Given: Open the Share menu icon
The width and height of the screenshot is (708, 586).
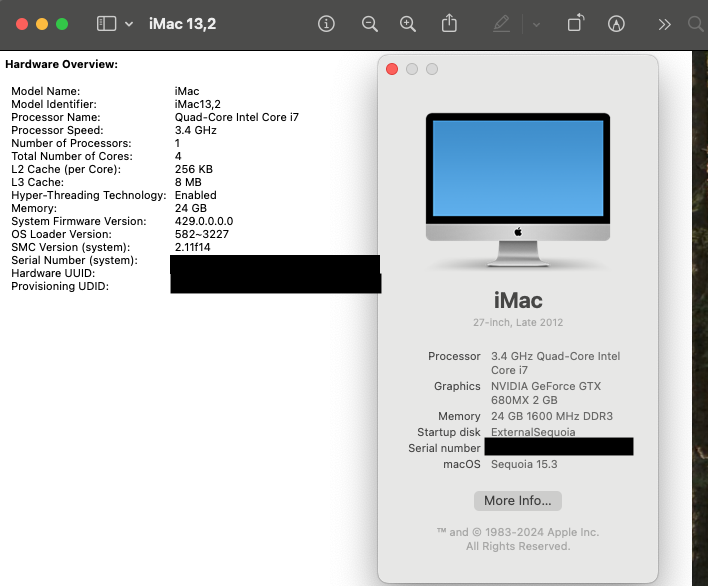Looking at the screenshot, I should pos(449,23).
